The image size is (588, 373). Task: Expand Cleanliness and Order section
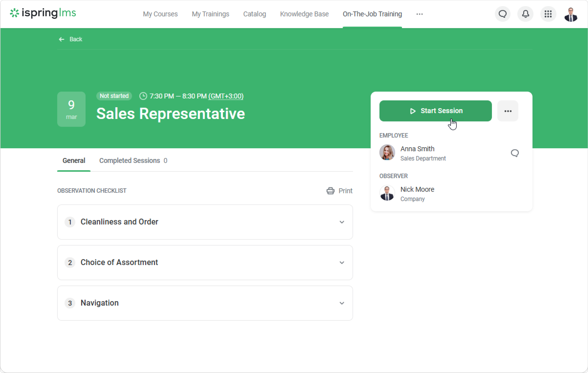(x=342, y=222)
